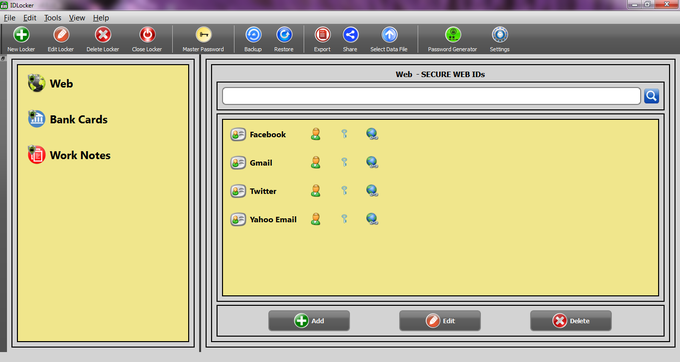Click the user icon for Twitter

[316, 191]
